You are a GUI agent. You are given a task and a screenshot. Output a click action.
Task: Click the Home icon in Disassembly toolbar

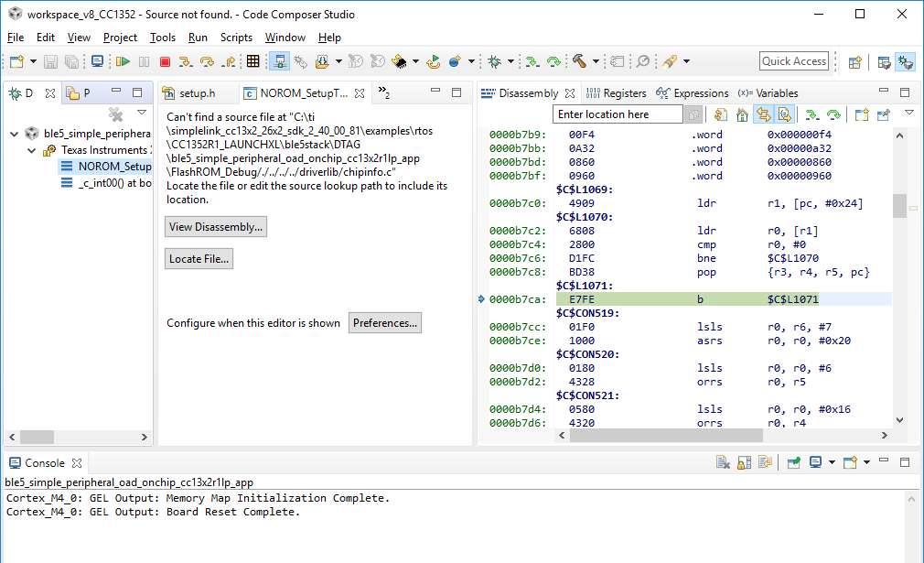tap(741, 114)
